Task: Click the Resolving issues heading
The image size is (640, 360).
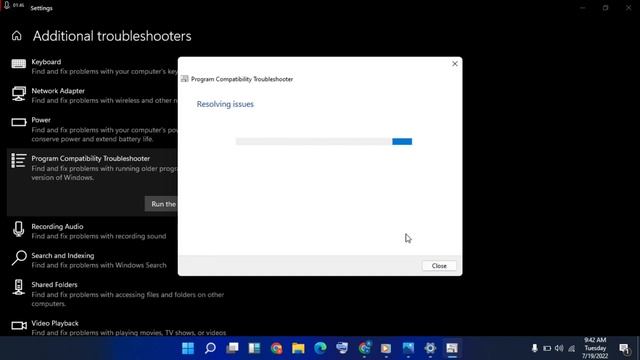Action: 225,104
